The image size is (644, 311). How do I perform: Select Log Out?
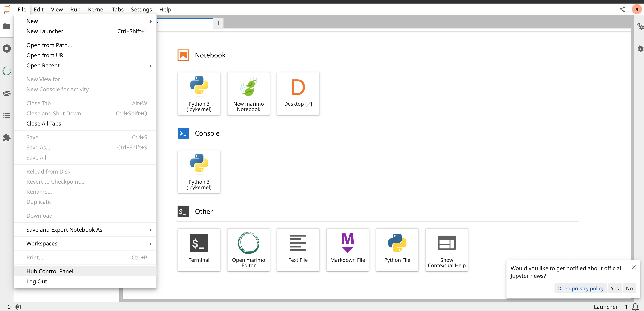(x=85, y=282)
